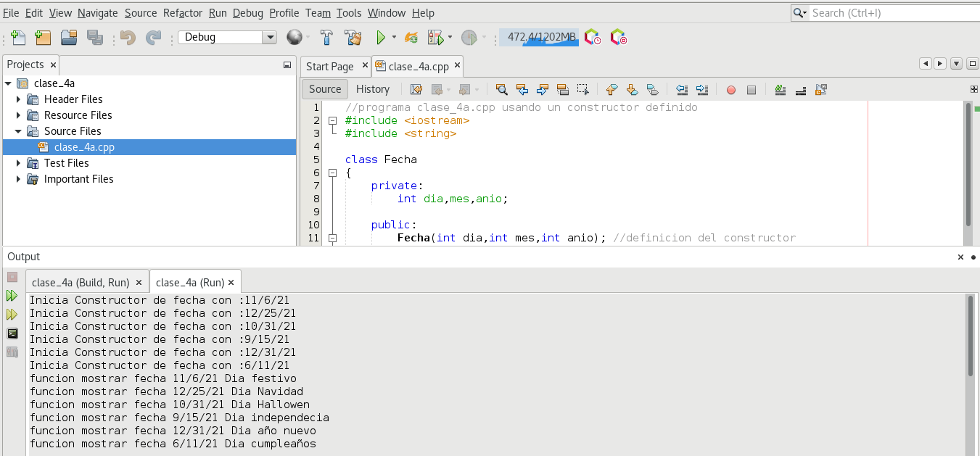Collapse the Source Files tree node
The image size is (980, 456).
point(19,131)
